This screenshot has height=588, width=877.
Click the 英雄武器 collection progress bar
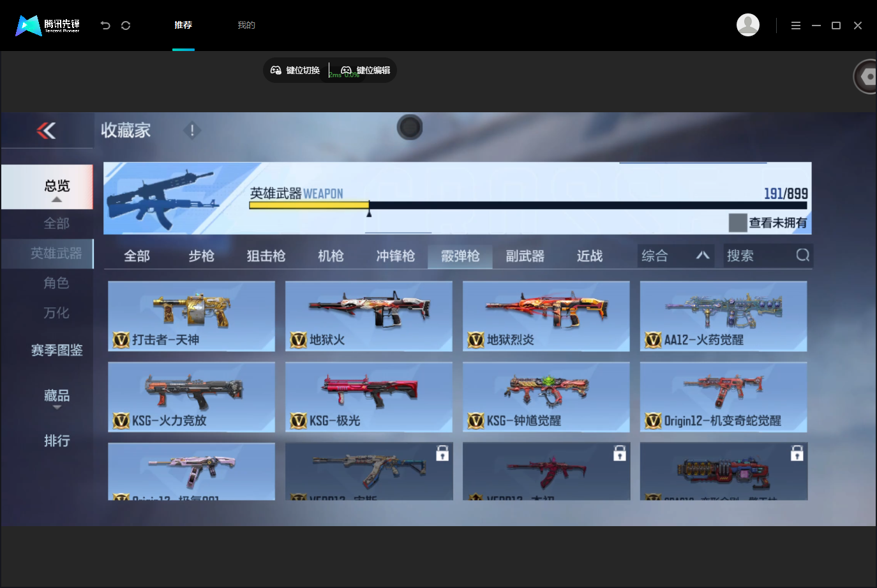pyautogui.click(x=528, y=205)
